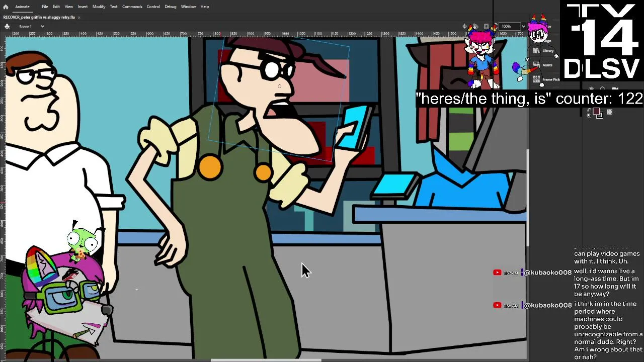Screen dimensions: 644x362
Task: Click the @kubaoko008 name at 1:27 AM
Action: click(x=548, y=273)
